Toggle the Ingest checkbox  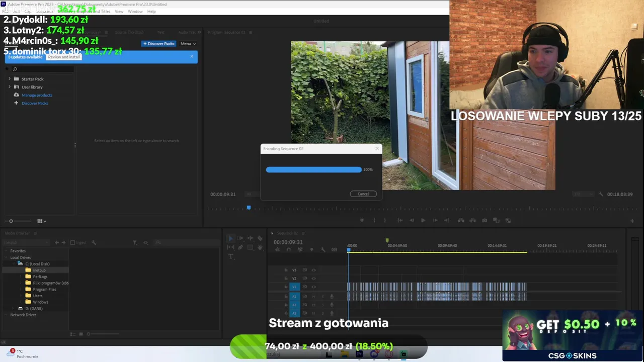(x=72, y=242)
